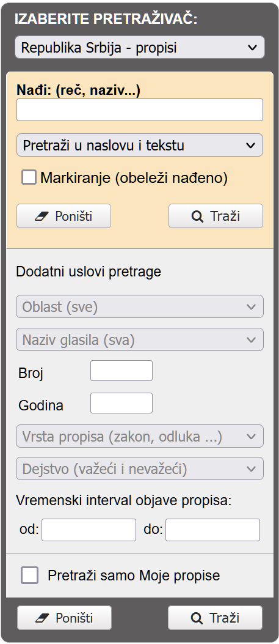Check Pretraži samo Moje propise
279x644 pixels.
[x=29, y=575]
